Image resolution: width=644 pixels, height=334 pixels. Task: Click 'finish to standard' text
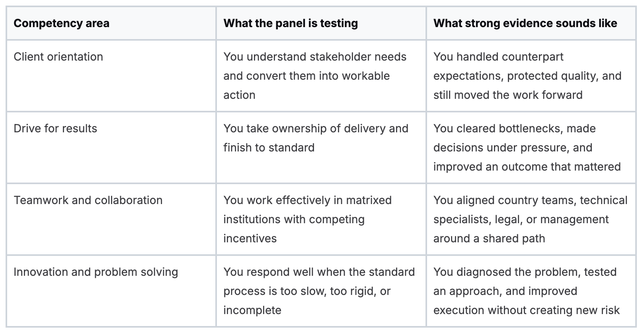pyautogui.click(x=269, y=147)
